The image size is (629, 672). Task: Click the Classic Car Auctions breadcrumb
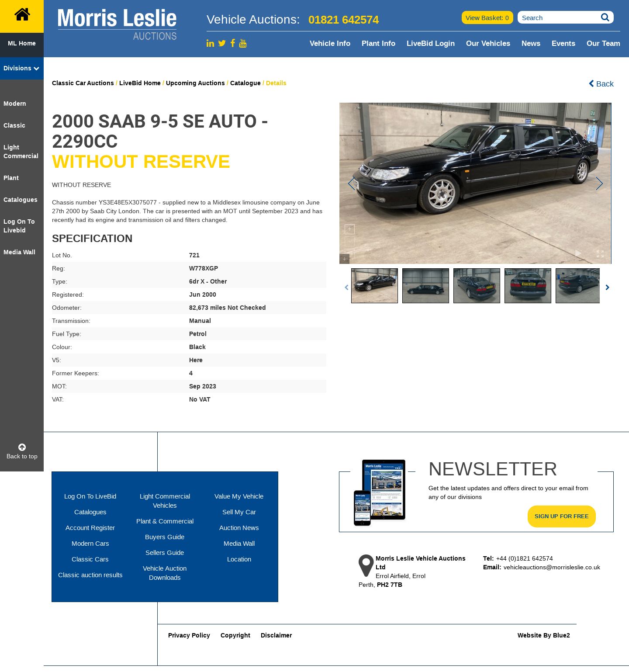[x=83, y=83]
